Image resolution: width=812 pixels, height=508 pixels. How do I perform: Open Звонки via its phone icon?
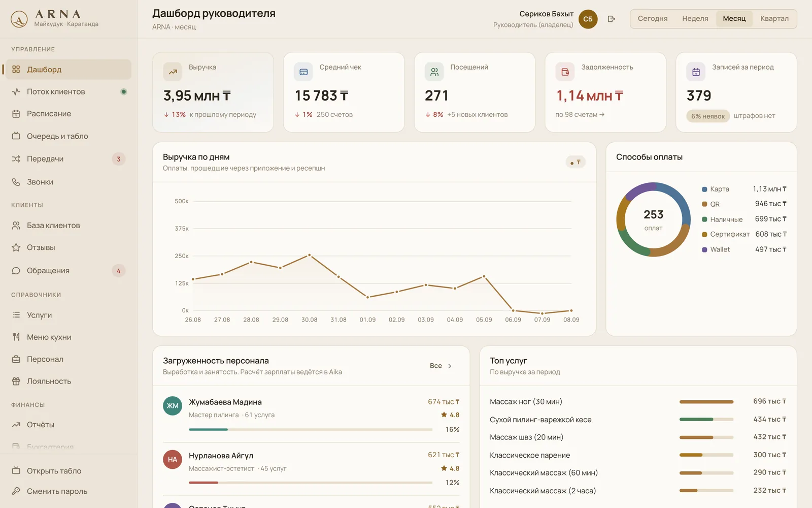coord(16,182)
